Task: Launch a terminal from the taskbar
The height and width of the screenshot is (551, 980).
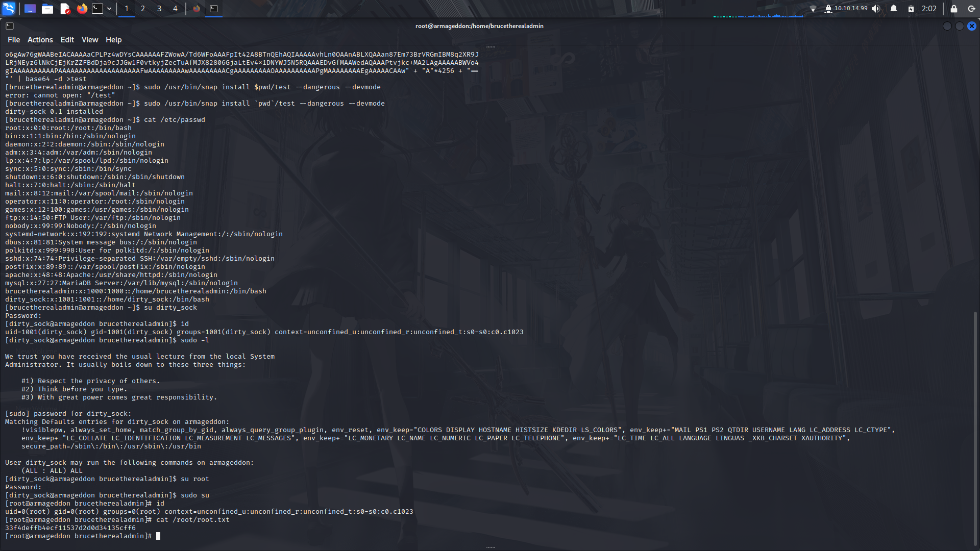Action: coord(97,9)
